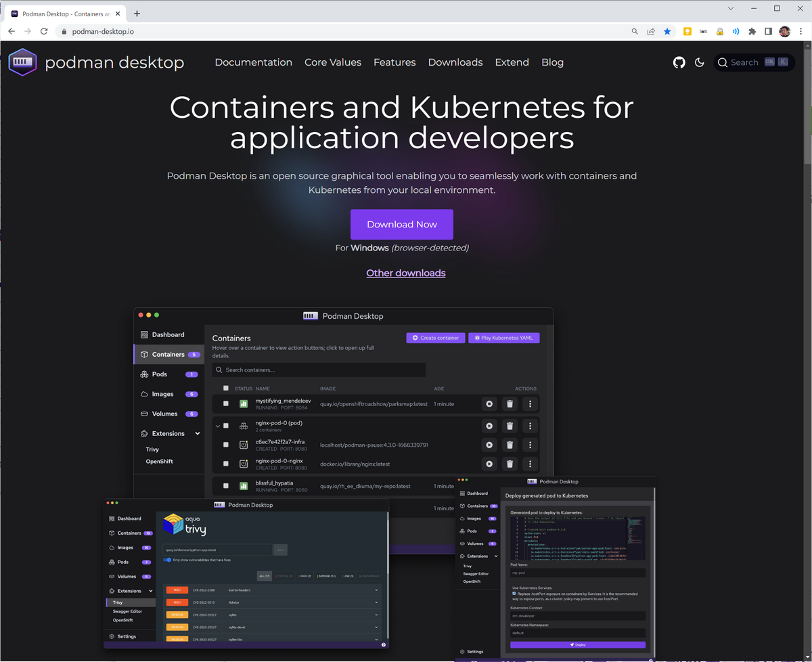
Task: Open OpenShift extension in main sidebar
Action: (x=159, y=461)
